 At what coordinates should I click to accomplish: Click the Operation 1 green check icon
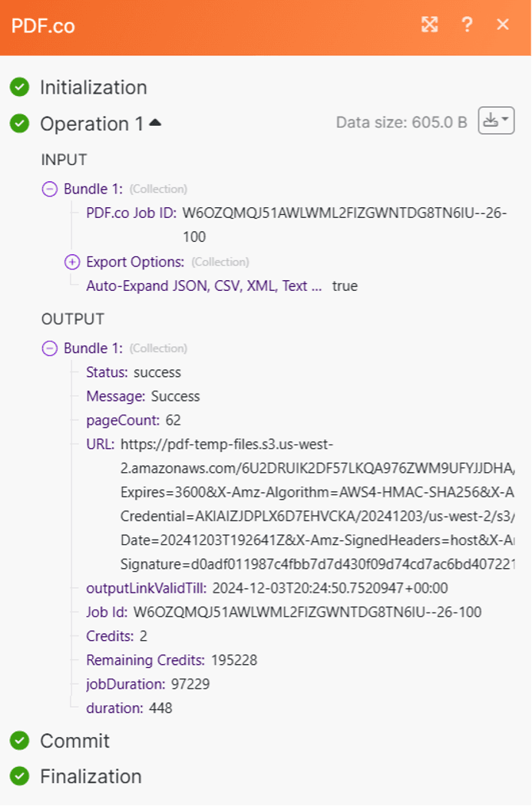tap(20, 124)
